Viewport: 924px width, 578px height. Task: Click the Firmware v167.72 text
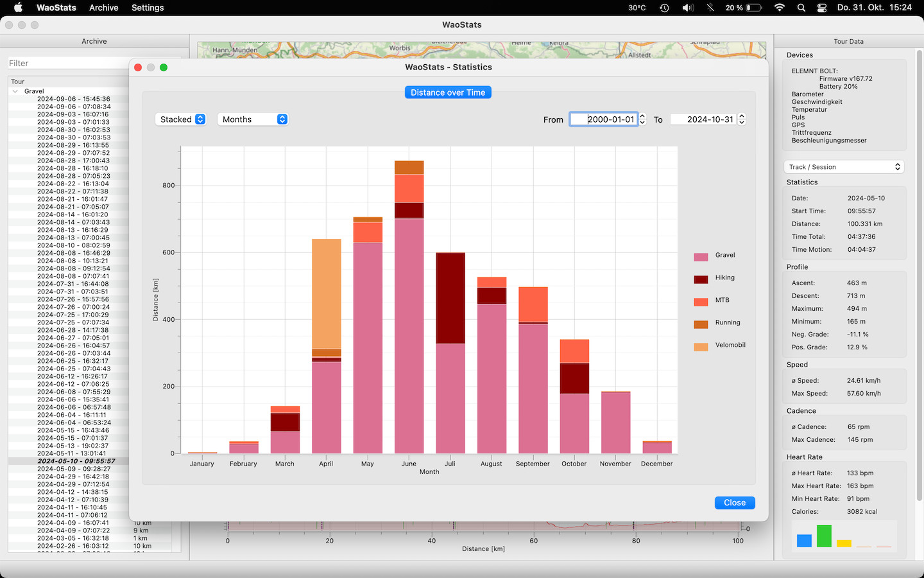846,79
